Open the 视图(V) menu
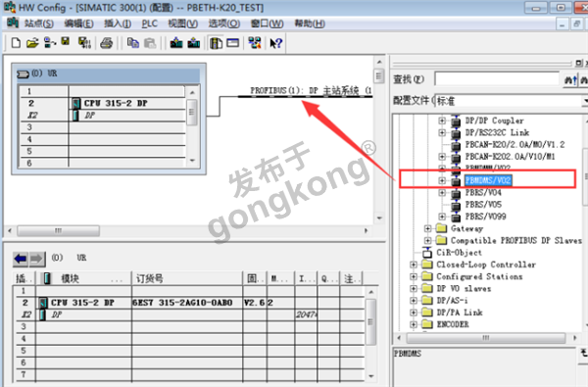The width and height of the screenshot is (588, 387). [182, 24]
